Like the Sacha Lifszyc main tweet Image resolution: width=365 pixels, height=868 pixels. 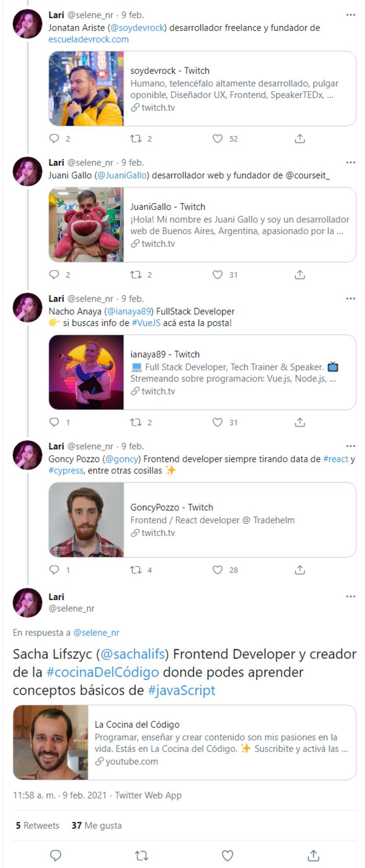(x=227, y=855)
